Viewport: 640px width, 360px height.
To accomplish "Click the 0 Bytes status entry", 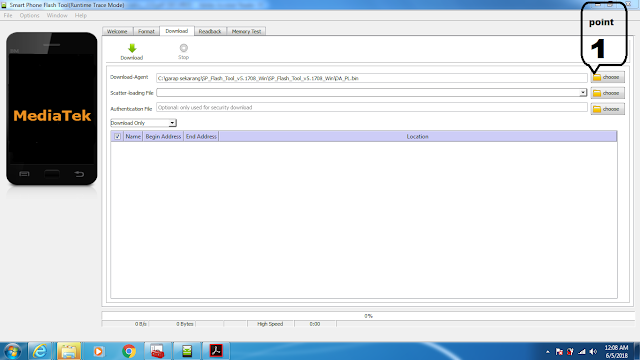I will (185, 324).
